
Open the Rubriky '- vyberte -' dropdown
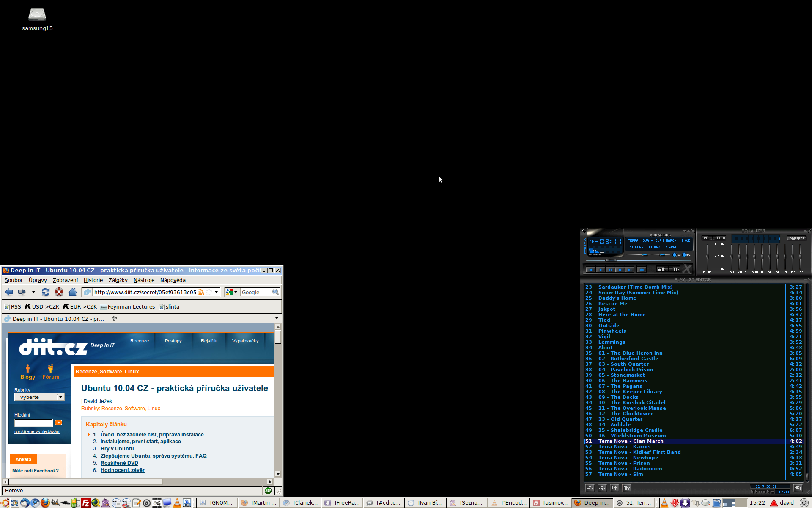coord(39,397)
